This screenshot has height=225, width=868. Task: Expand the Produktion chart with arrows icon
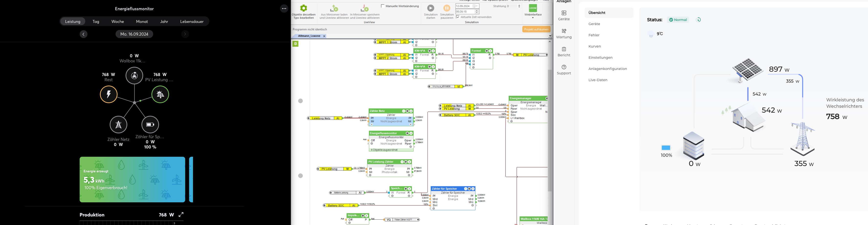(x=181, y=215)
